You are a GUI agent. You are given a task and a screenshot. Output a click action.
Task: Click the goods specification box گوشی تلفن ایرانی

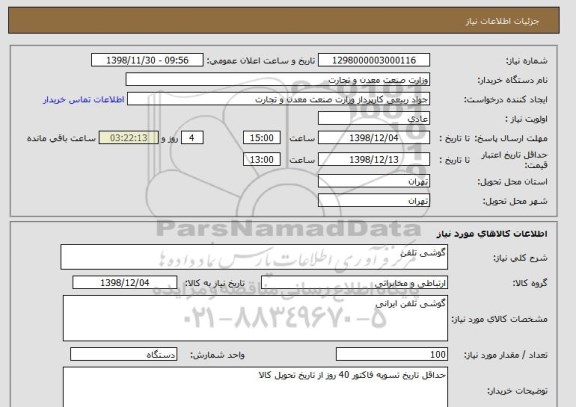pyautogui.click(x=255, y=318)
